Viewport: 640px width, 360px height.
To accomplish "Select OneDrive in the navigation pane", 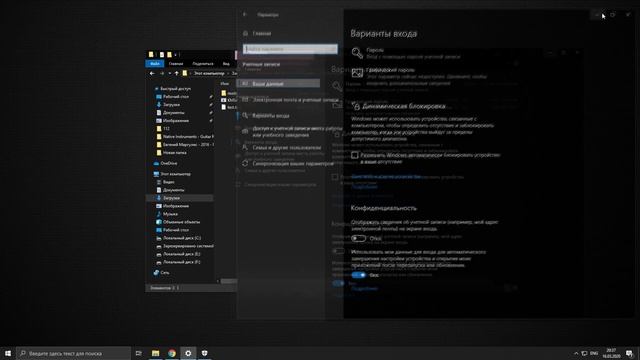I will (169, 163).
